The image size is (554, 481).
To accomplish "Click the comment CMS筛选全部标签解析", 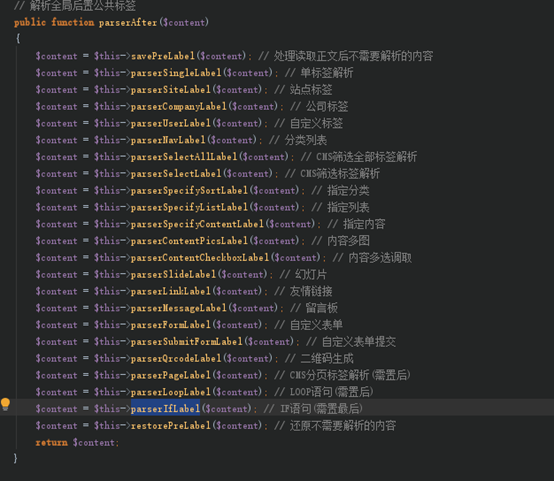I will point(366,157).
